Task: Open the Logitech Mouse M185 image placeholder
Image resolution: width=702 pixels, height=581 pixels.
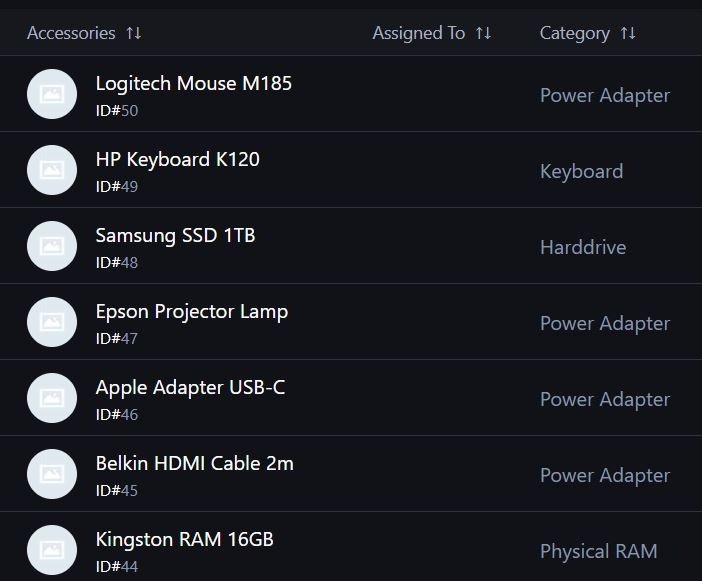Action: pyautogui.click(x=52, y=94)
